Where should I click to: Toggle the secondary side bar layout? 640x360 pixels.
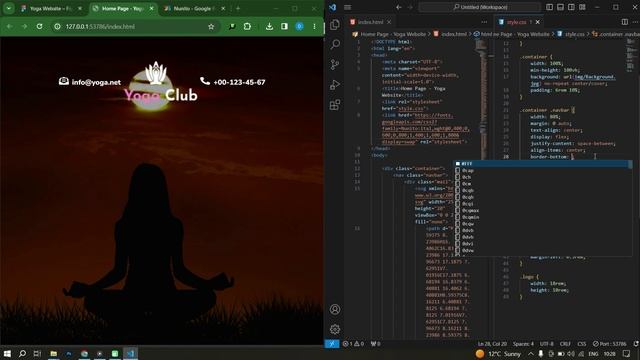tap(571, 7)
